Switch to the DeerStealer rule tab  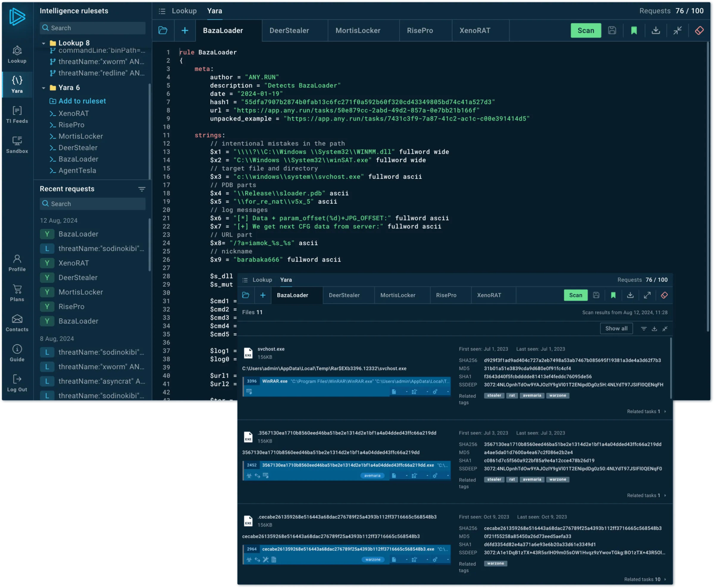click(289, 30)
